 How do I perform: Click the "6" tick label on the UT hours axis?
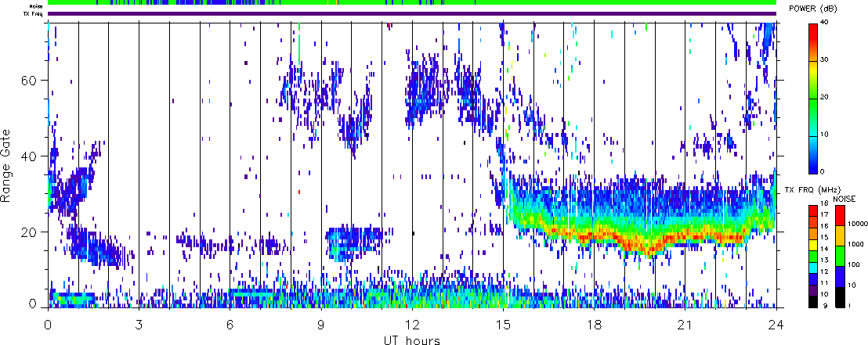pos(230,325)
